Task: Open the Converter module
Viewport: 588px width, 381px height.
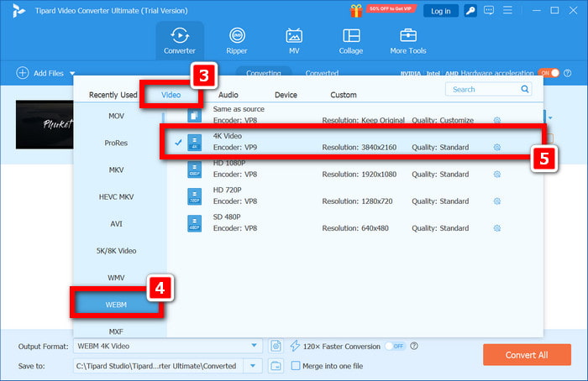Action: tap(180, 41)
